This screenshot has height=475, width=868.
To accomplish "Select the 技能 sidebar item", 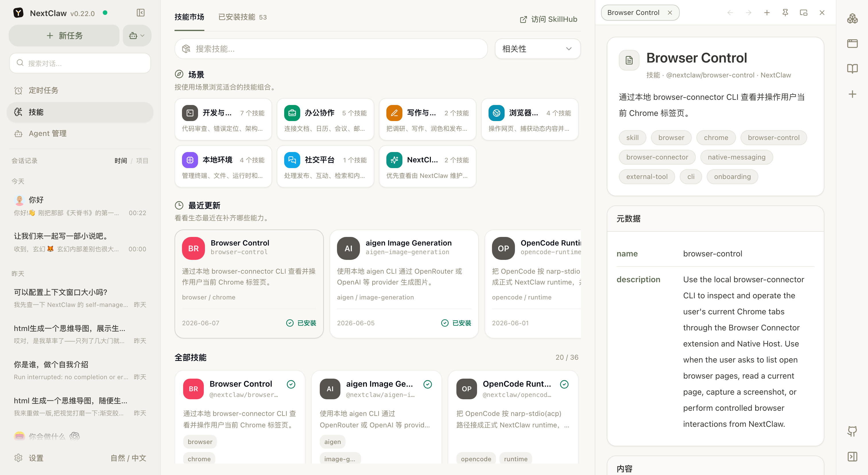I will point(80,112).
